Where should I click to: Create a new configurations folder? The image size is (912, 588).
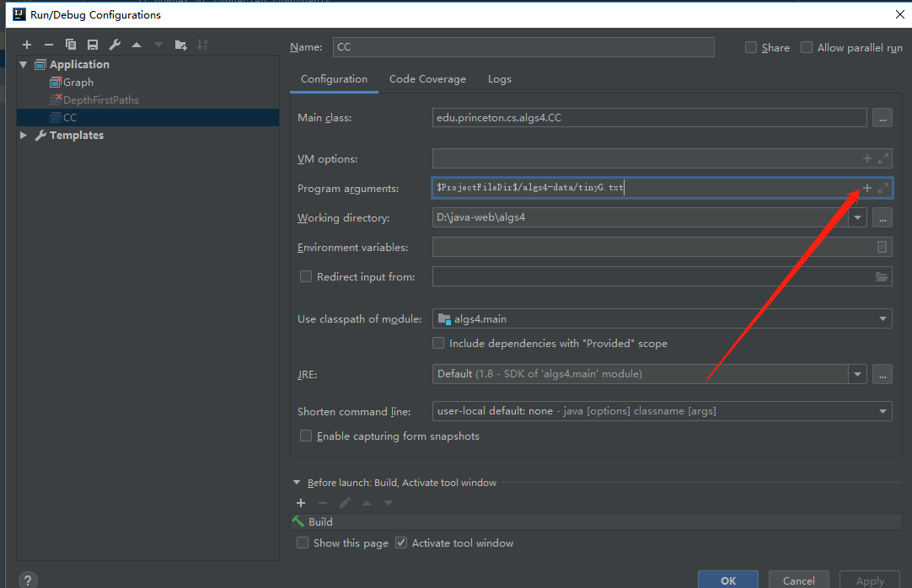(181, 45)
